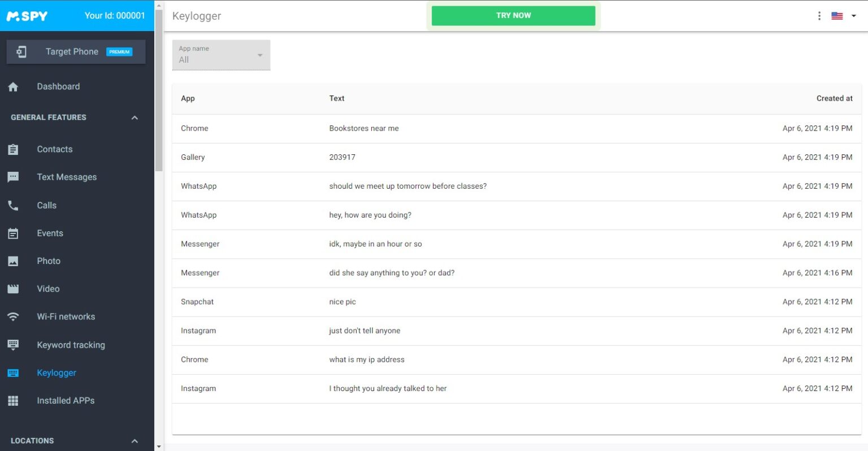Open the App name filter dropdown
The height and width of the screenshot is (451, 868).
(221, 55)
